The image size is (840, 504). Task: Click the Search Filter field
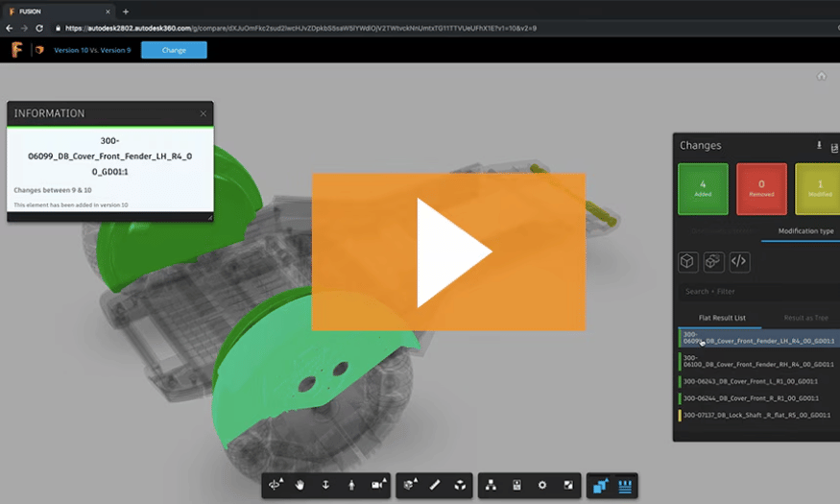pos(759,292)
